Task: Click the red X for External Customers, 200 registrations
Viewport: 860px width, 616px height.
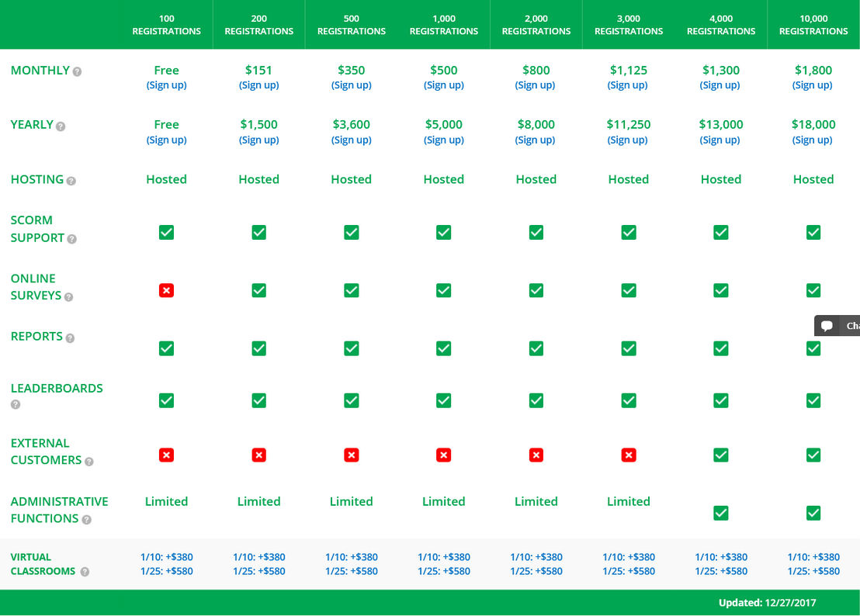Action: 259,455
